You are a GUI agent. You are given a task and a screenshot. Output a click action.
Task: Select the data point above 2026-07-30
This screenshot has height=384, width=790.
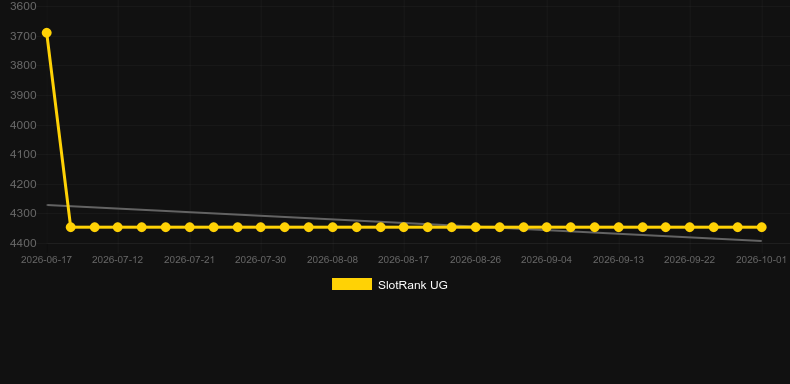tap(260, 227)
